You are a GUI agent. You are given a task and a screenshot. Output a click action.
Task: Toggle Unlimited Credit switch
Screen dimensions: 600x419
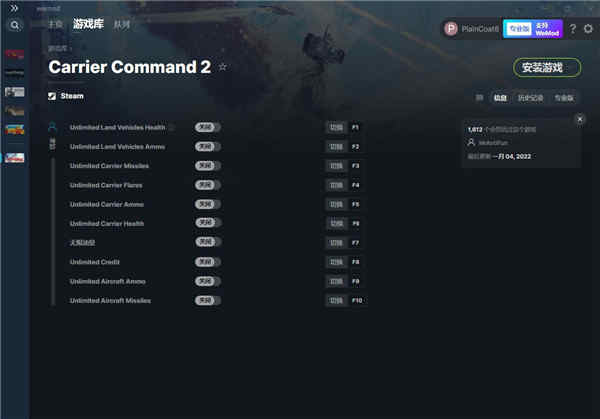coord(207,262)
